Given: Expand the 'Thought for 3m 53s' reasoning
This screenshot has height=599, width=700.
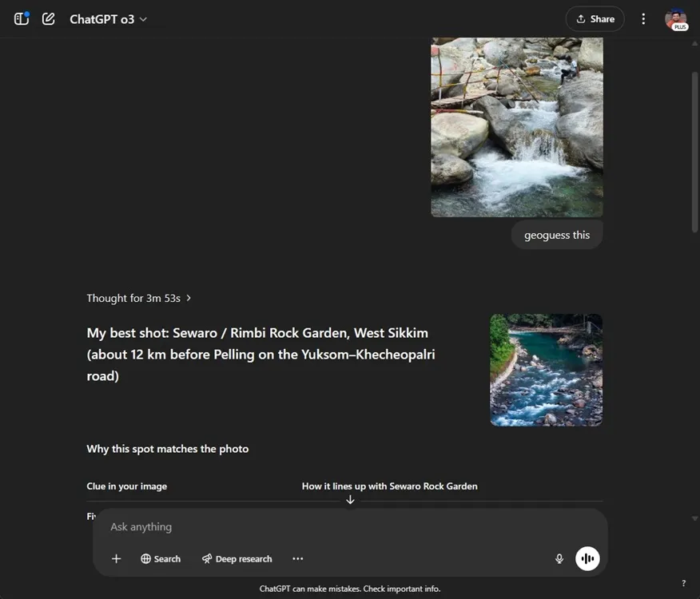Looking at the screenshot, I should (139, 298).
